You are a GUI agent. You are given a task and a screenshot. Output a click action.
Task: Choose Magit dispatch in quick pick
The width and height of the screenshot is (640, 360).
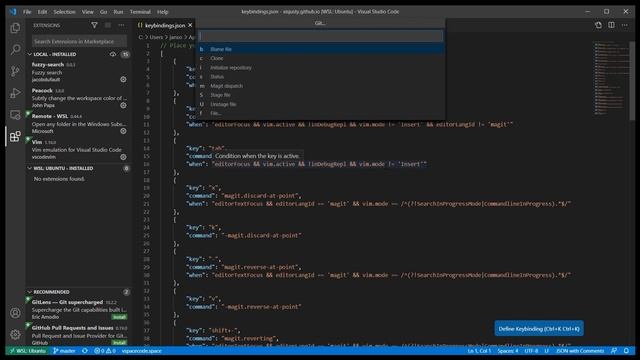(320, 86)
